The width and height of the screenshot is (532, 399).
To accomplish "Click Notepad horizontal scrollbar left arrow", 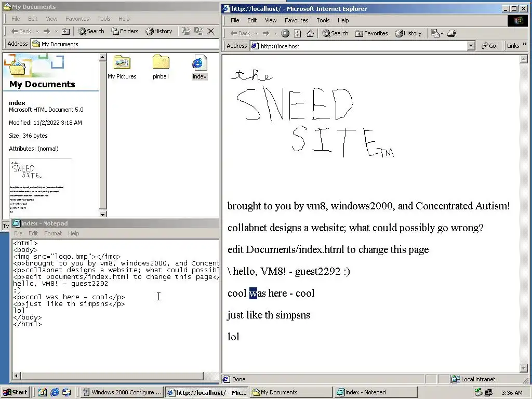I will click(16, 376).
